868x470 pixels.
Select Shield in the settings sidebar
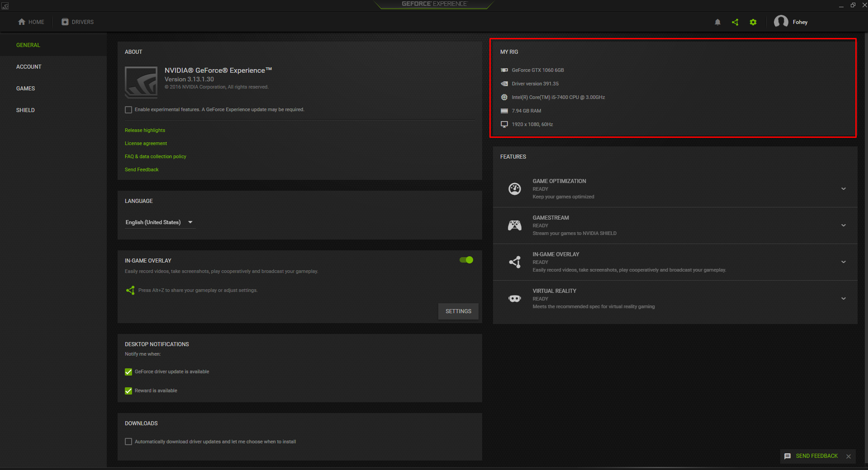53,110
